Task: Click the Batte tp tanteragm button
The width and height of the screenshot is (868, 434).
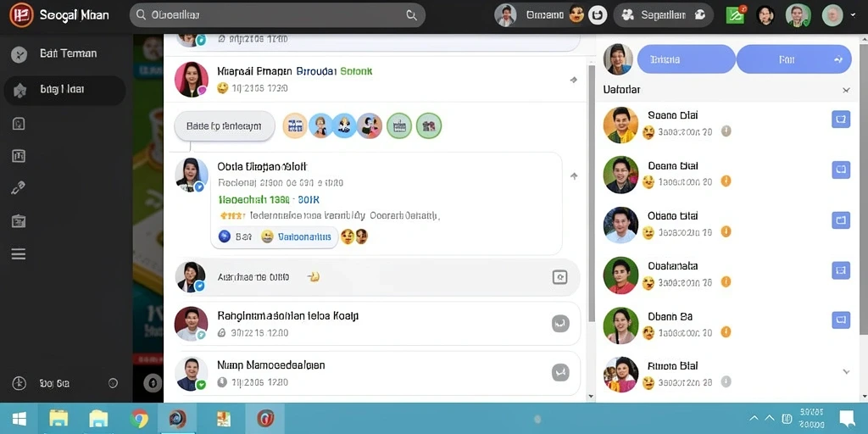Action: [224, 126]
